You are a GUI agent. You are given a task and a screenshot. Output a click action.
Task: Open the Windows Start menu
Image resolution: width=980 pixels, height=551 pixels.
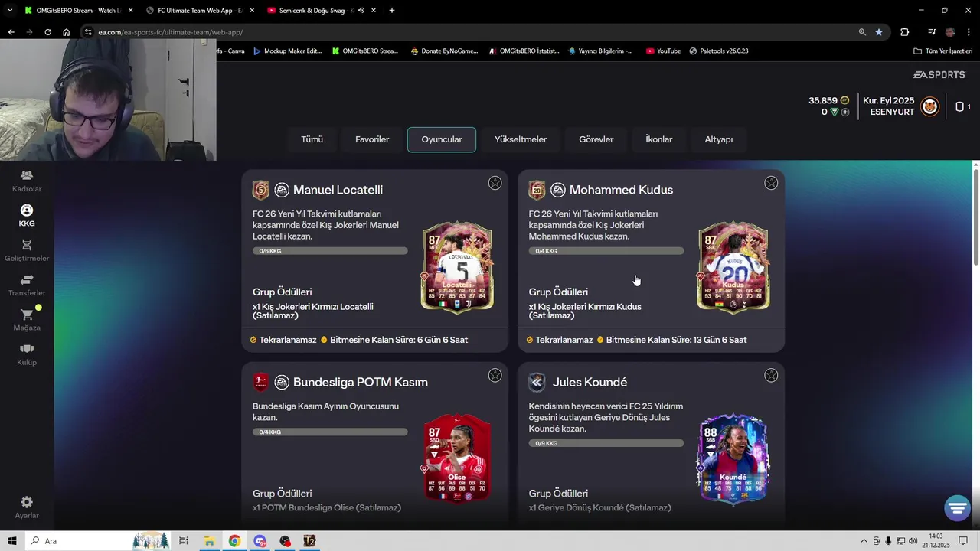pyautogui.click(x=12, y=541)
